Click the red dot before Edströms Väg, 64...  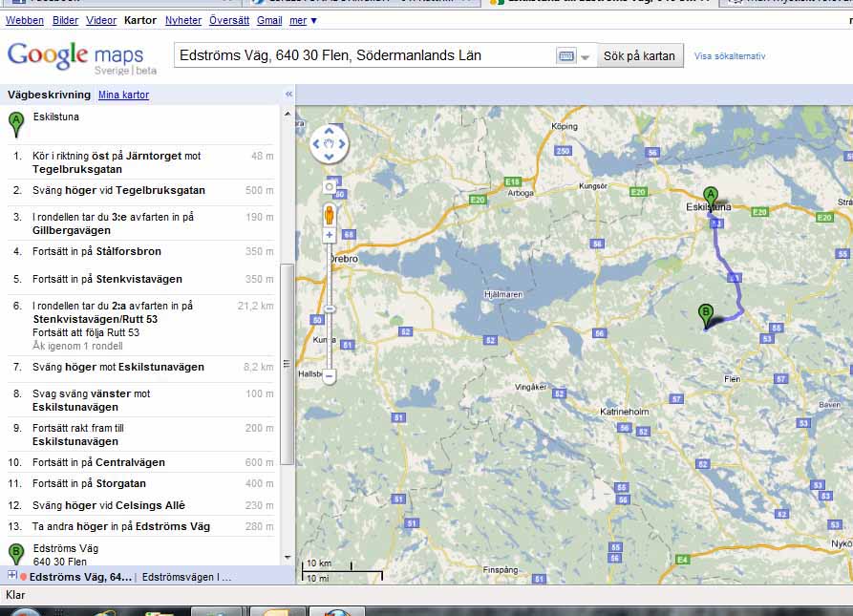tap(23, 576)
